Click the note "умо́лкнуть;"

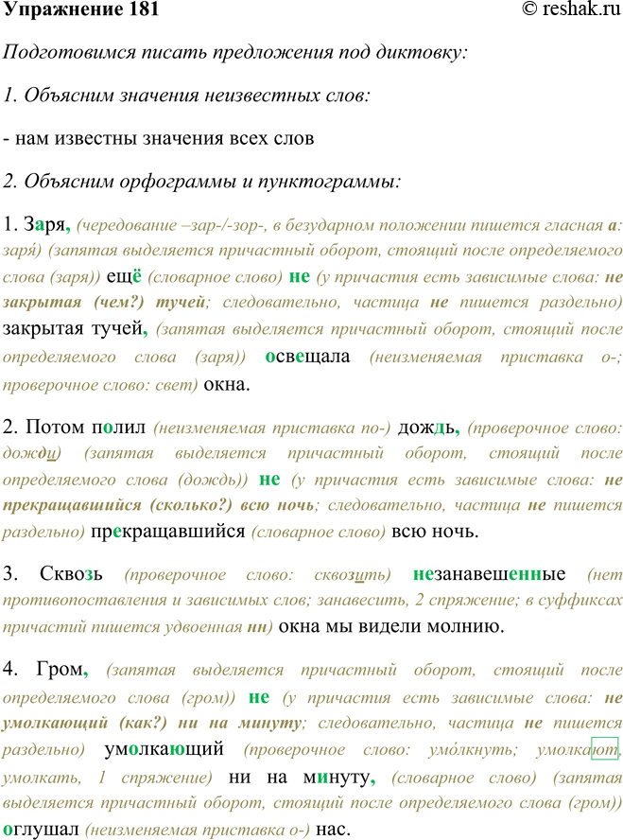pos(473,749)
